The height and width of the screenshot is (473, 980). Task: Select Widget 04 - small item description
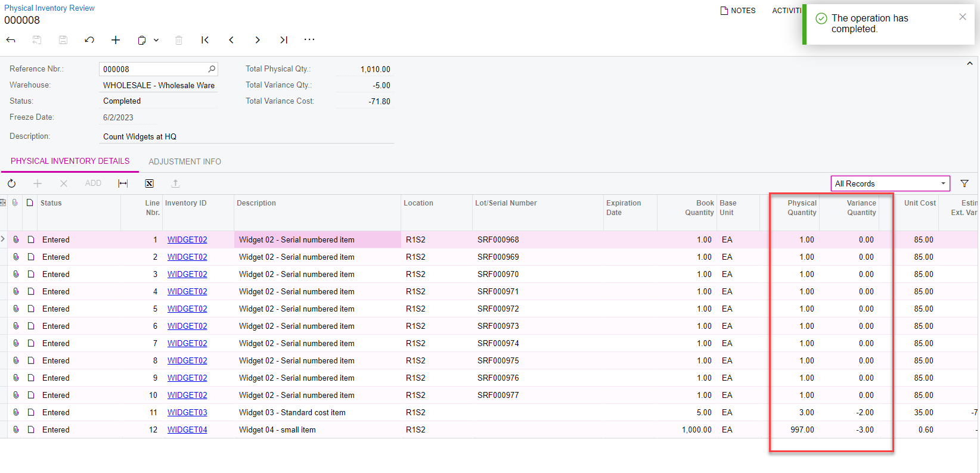pos(317,430)
